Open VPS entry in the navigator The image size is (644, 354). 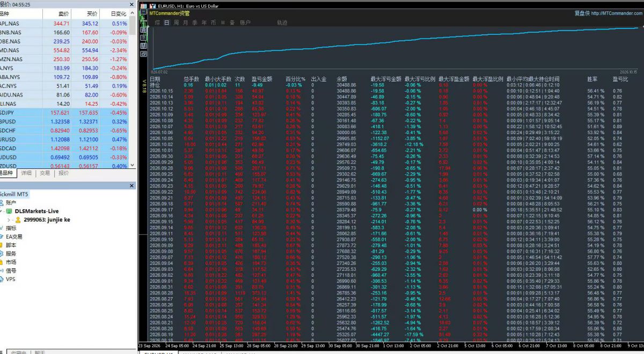click(10, 279)
